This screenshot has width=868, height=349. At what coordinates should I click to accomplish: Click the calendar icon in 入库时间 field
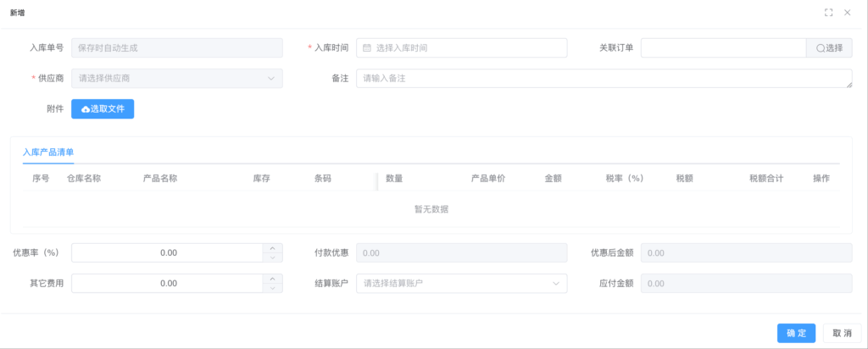(x=367, y=48)
